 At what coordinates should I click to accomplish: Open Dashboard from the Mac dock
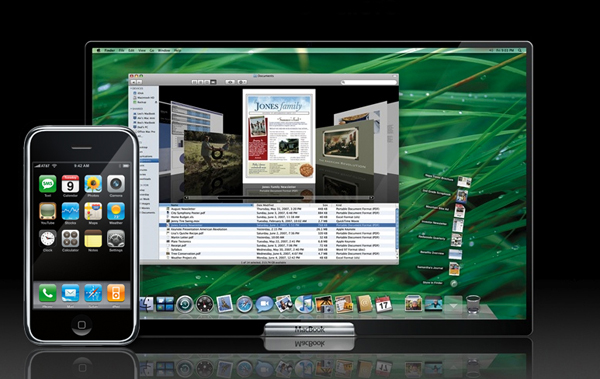pyautogui.click(x=205, y=304)
